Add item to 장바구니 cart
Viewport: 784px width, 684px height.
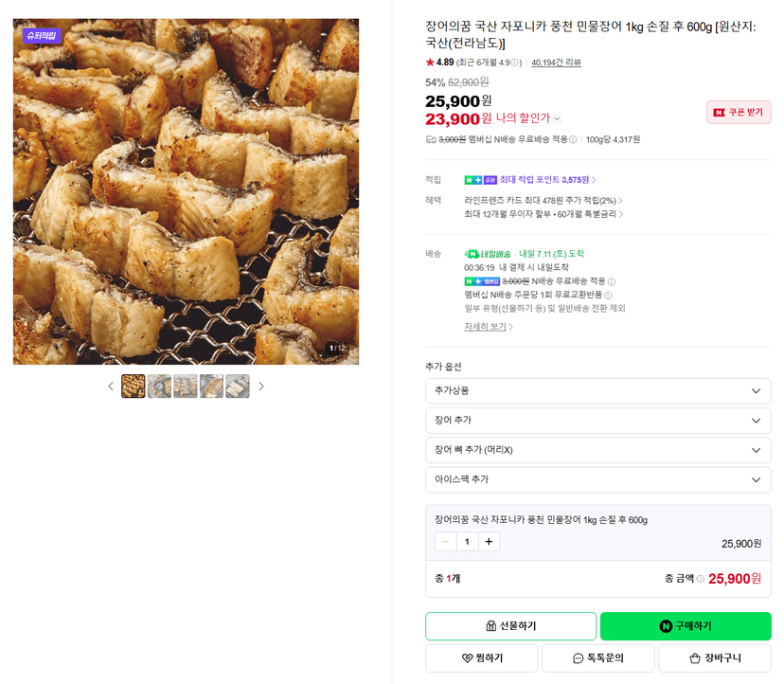pyautogui.click(x=715, y=658)
